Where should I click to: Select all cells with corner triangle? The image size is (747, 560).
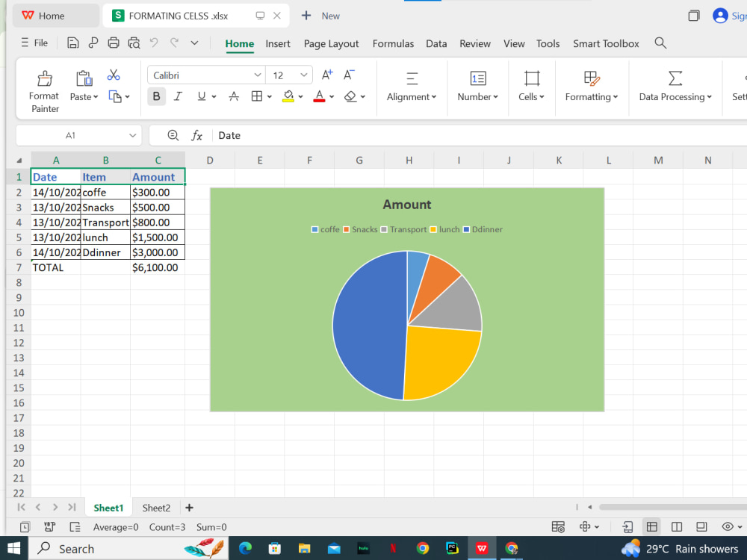point(19,161)
